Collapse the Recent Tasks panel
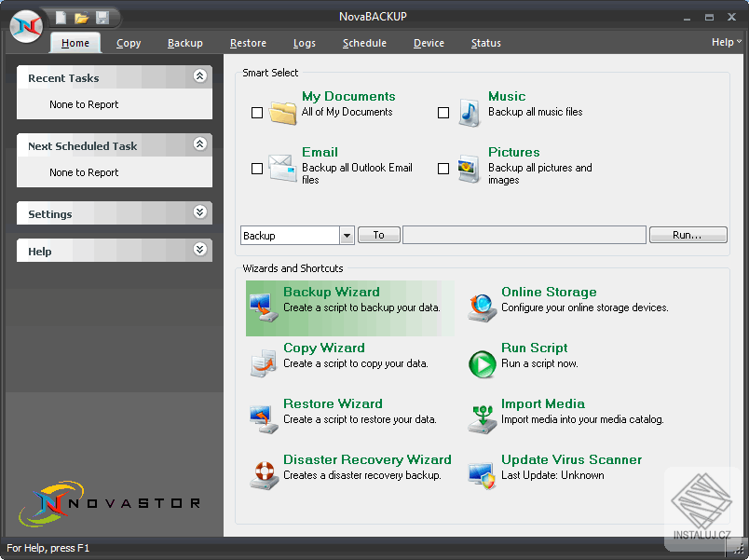Screen dimensions: 749x560 200,76
